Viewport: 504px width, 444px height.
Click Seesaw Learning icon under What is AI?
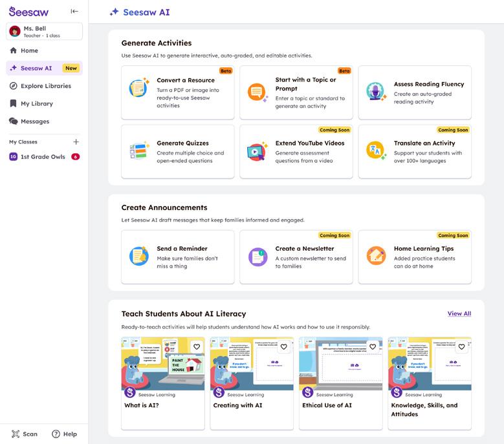[x=130, y=392]
